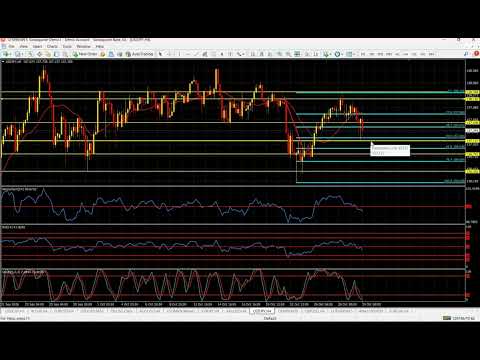Select the vertical line drawing tool
480x360 pixels.
point(179,54)
